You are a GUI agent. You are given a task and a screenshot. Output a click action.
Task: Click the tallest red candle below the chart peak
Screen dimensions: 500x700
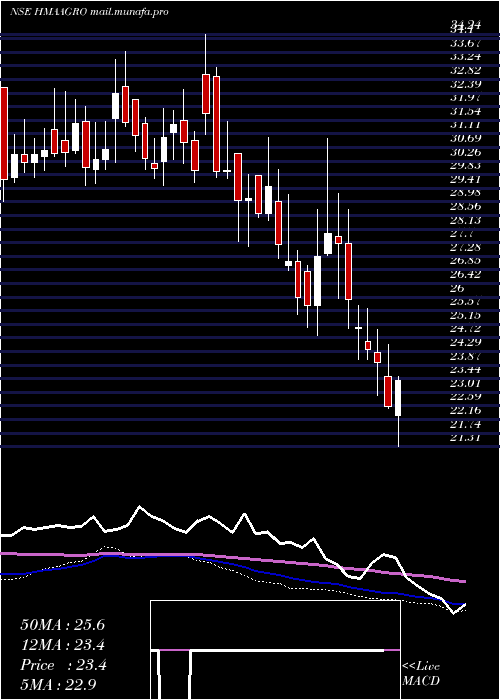pos(217,124)
